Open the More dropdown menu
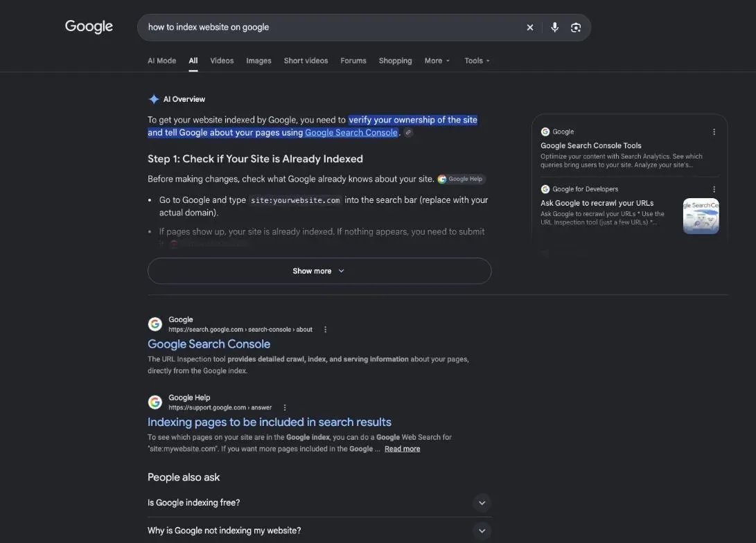The width and height of the screenshot is (756, 543). pyautogui.click(x=437, y=61)
